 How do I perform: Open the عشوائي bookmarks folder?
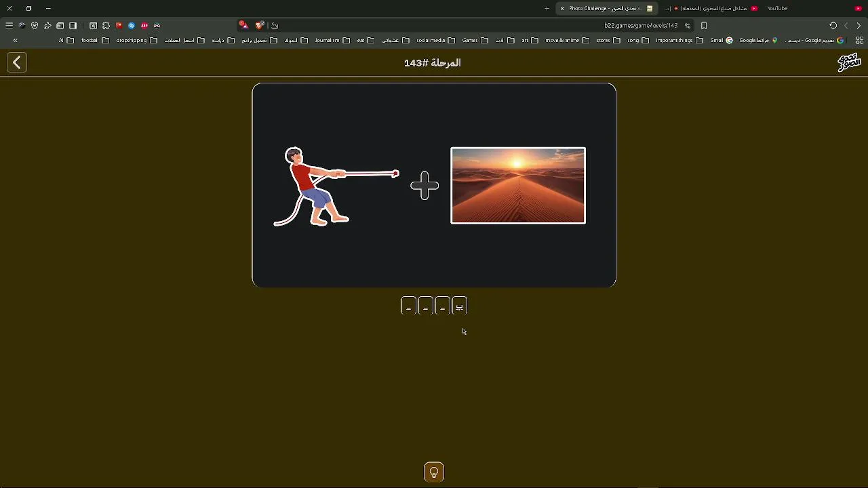[395, 41]
